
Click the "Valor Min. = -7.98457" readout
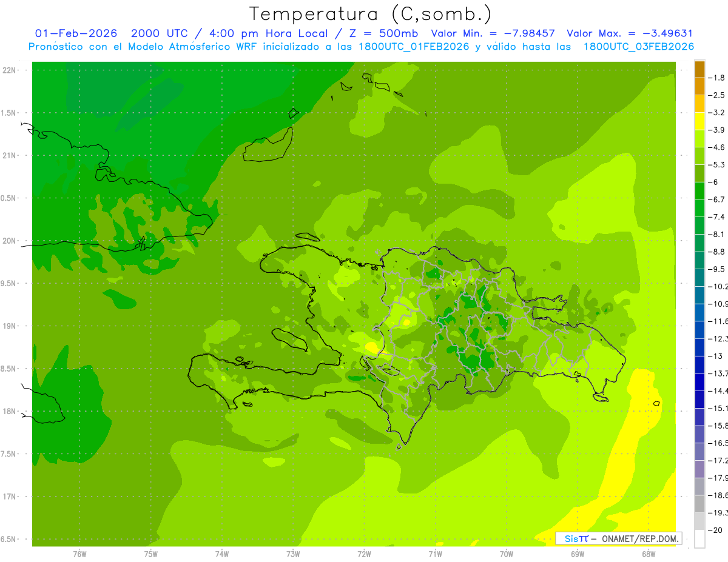click(493, 33)
